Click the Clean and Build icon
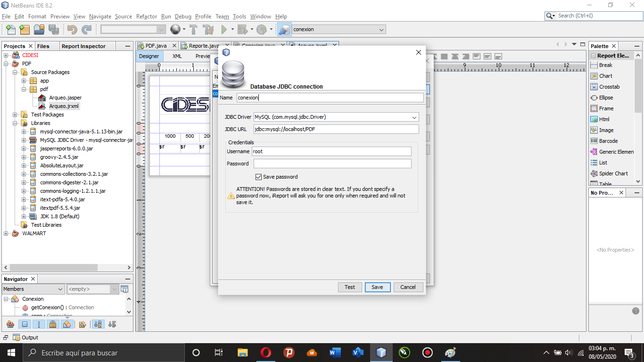Image resolution: width=644 pixels, height=362 pixels. (208, 29)
